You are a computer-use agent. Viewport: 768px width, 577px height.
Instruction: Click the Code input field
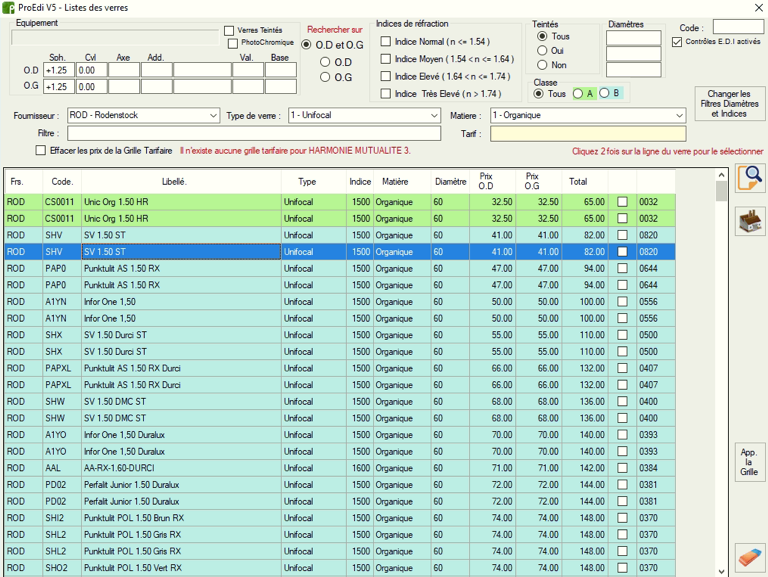click(738, 26)
